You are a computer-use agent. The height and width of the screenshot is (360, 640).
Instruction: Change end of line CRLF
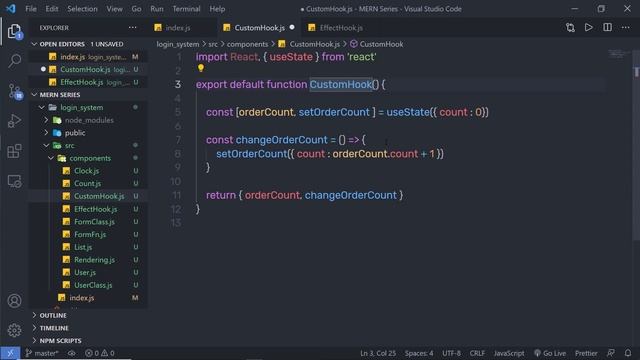(477, 353)
